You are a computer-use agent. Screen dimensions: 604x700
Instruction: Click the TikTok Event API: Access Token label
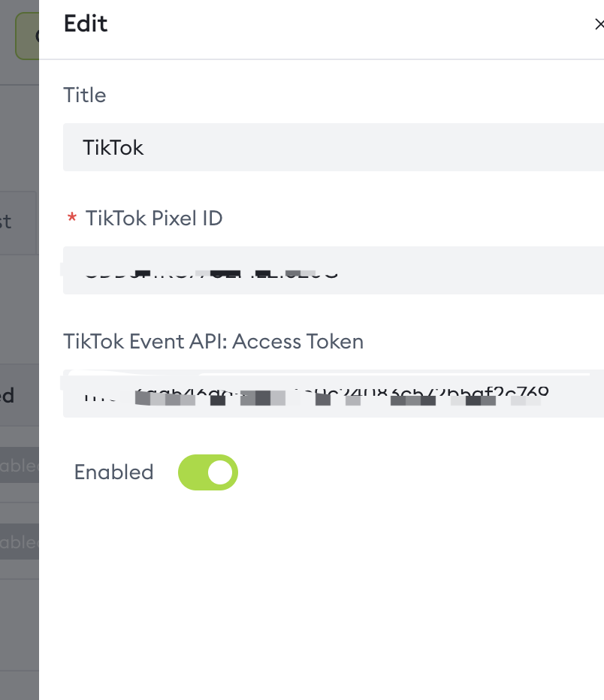tap(213, 342)
